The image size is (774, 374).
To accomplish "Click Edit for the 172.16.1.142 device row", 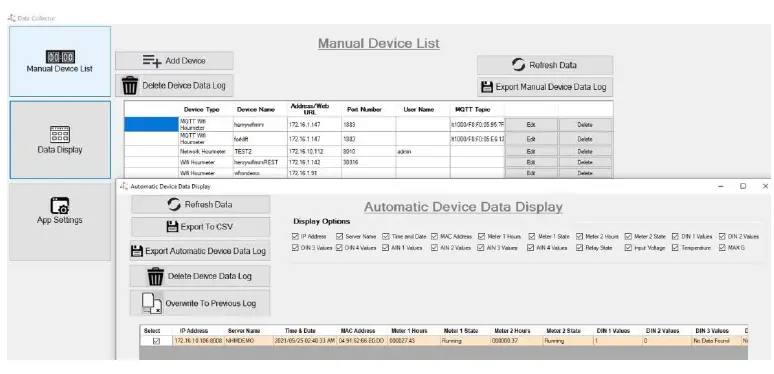I will click(x=531, y=162).
